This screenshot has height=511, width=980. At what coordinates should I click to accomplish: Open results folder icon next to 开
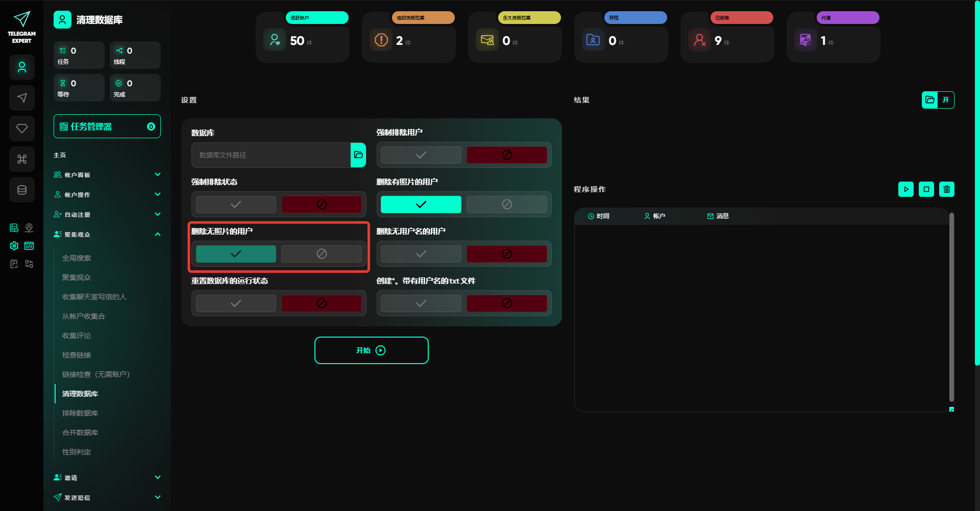click(x=930, y=100)
